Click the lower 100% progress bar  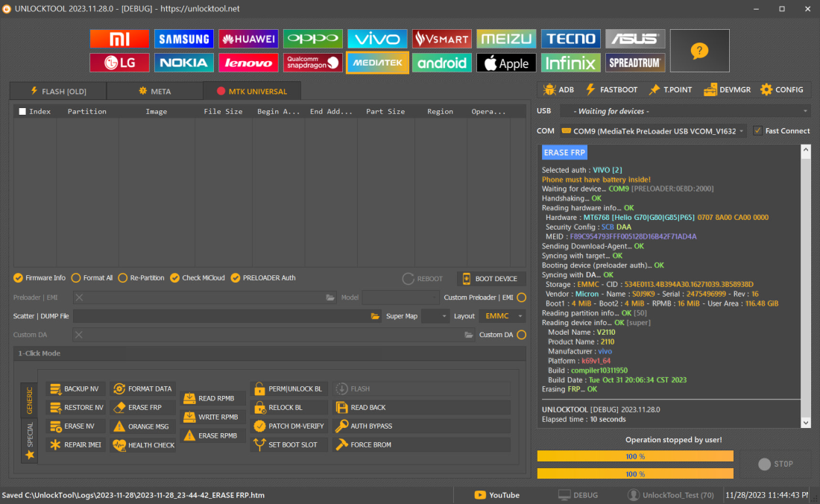pos(635,474)
